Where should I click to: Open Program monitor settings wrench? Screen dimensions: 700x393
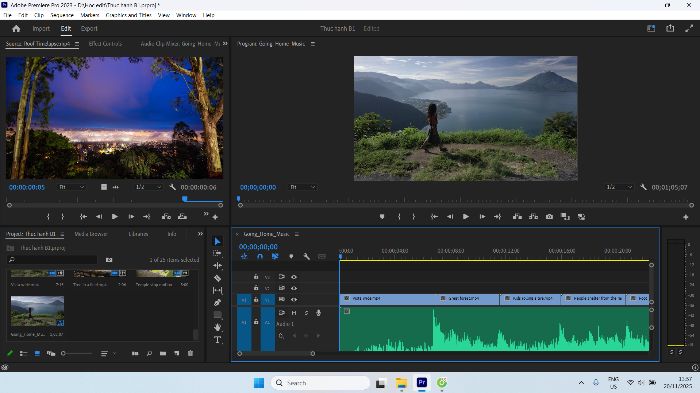coord(643,187)
